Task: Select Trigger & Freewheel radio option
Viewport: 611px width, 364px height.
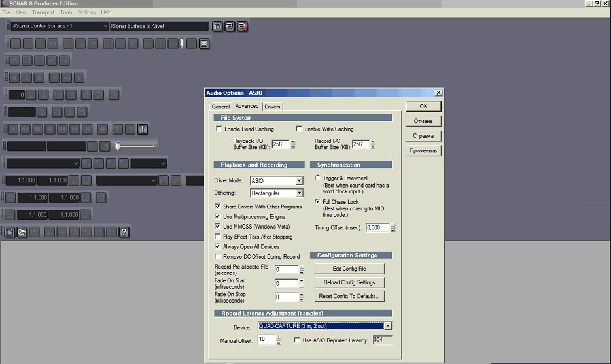Action: 318,178
